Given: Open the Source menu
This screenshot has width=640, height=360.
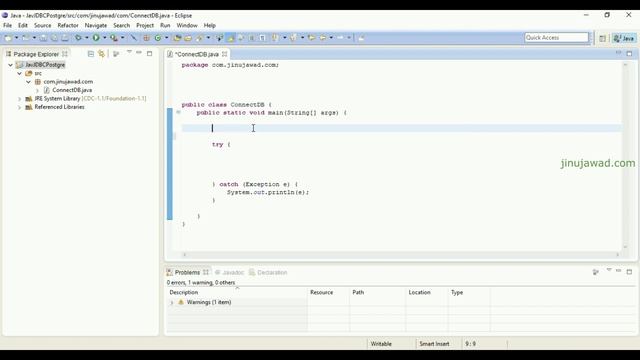Looking at the screenshot, I should 42,25.
